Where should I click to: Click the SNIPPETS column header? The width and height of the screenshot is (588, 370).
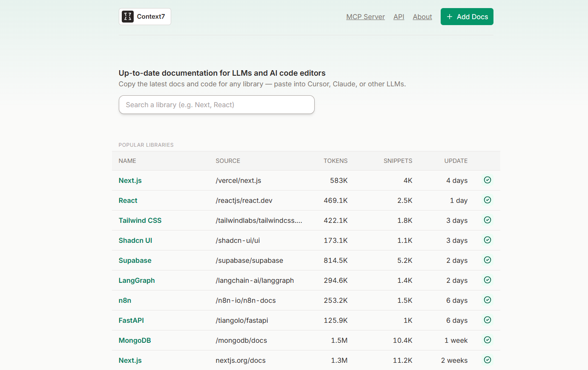pos(398,161)
